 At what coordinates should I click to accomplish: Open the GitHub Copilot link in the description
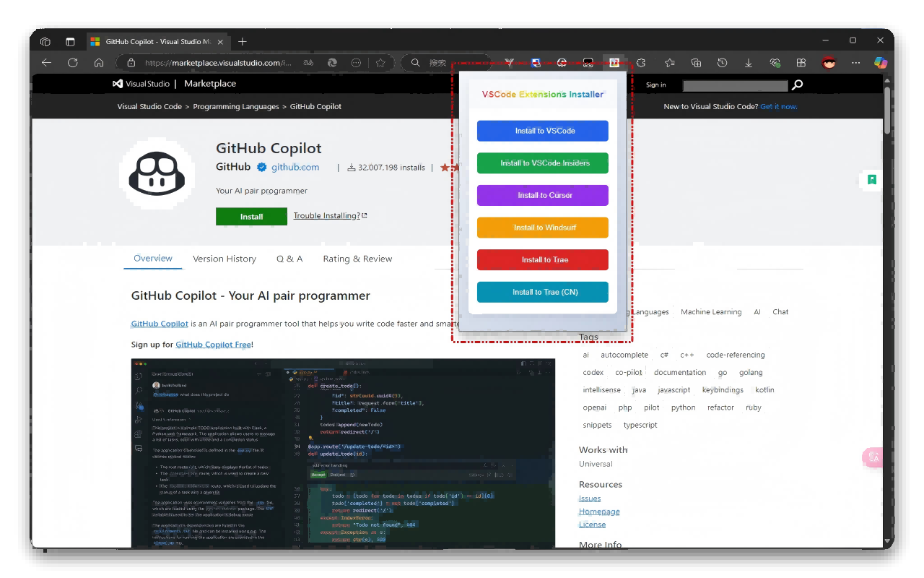point(160,324)
